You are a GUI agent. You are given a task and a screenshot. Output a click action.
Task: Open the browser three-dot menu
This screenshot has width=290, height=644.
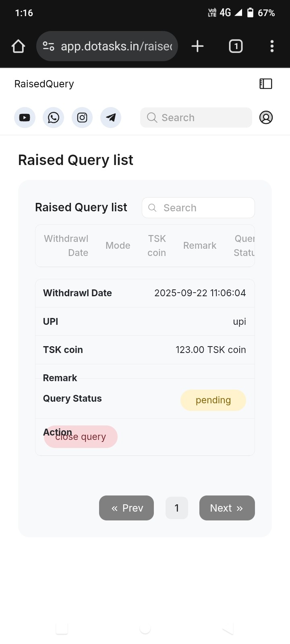[x=272, y=46]
